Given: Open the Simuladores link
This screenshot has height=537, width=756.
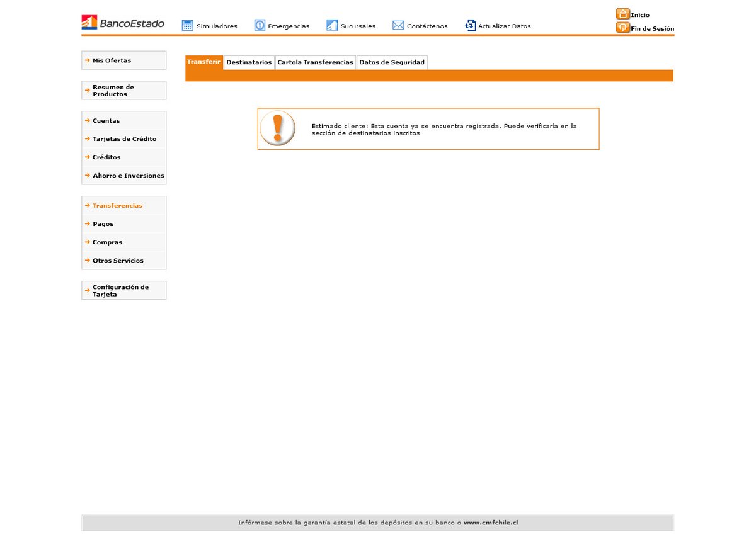Looking at the screenshot, I should pyautogui.click(x=217, y=26).
